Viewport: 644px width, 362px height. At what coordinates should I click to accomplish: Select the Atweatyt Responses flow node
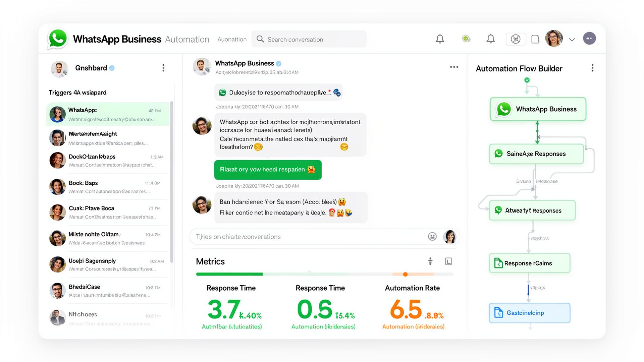(x=532, y=210)
